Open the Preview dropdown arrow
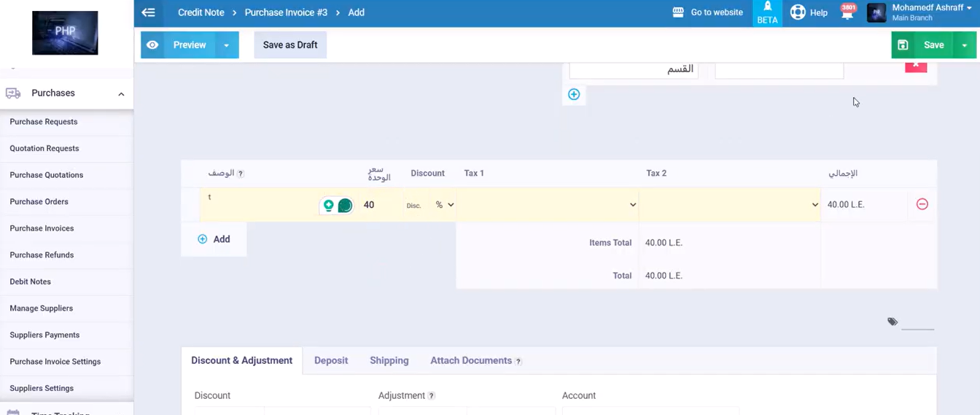980x415 pixels. 226,45
